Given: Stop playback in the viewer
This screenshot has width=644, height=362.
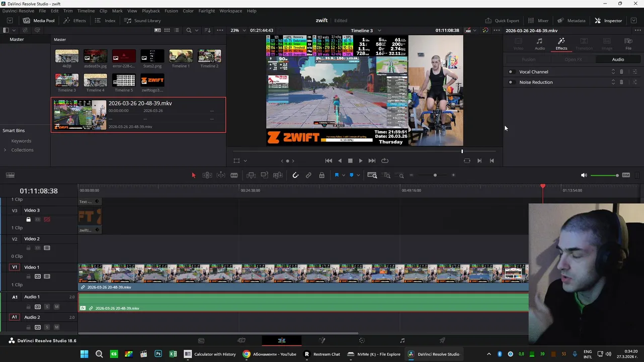Looking at the screenshot, I should 350,161.
